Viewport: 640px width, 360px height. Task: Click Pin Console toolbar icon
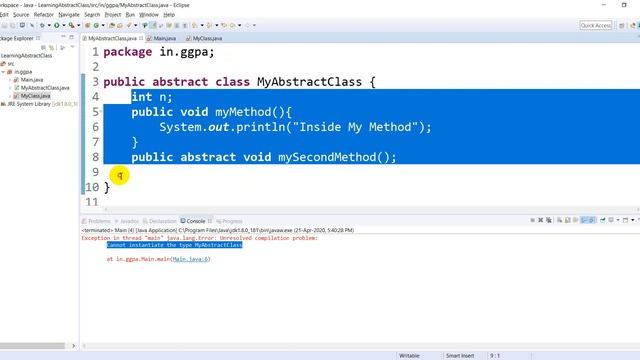point(602,220)
